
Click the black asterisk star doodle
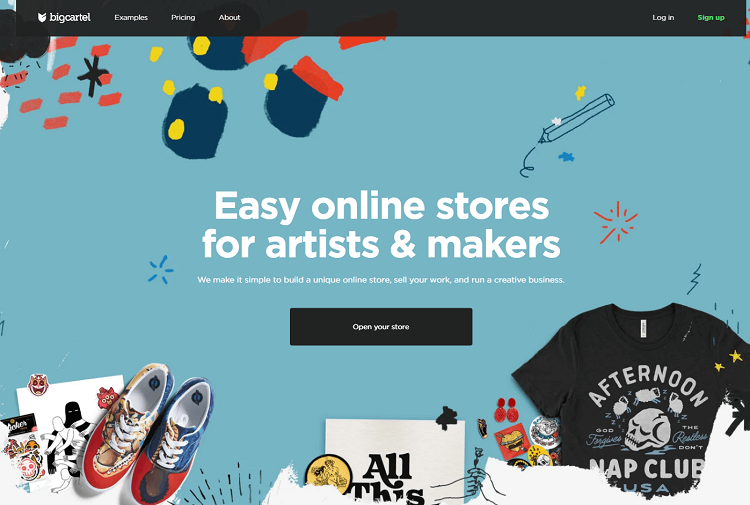click(93, 76)
